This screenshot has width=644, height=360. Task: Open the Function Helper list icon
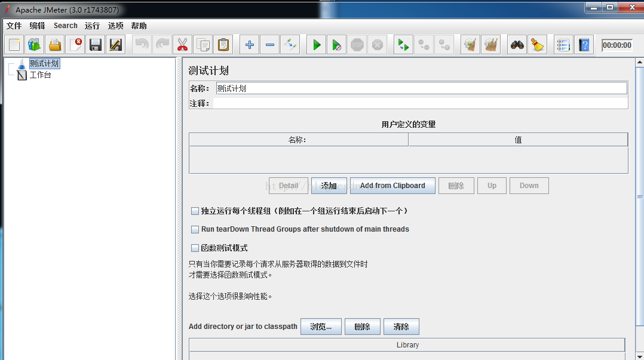pyautogui.click(x=563, y=45)
